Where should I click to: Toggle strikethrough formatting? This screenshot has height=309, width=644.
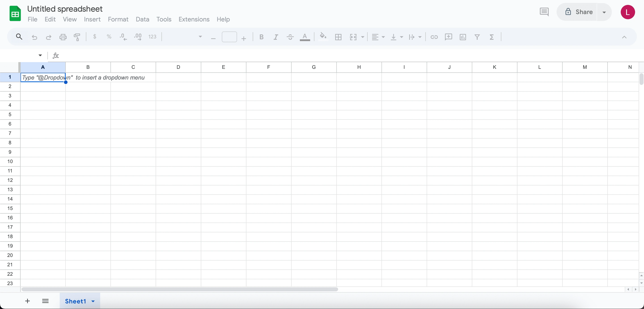click(x=290, y=37)
